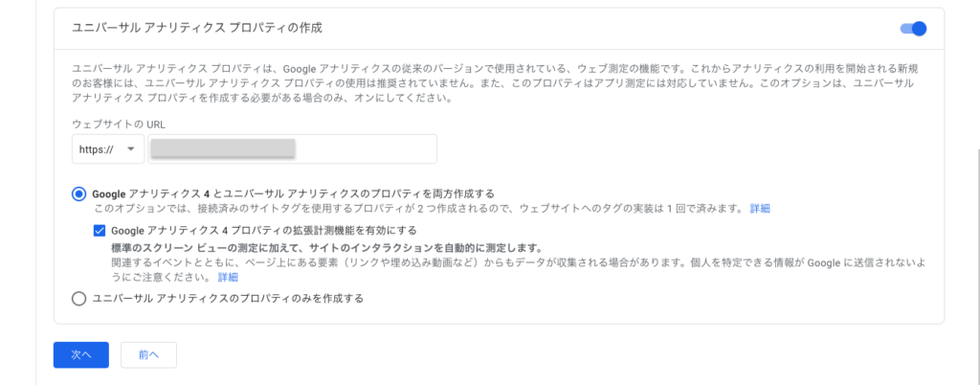Open 詳細 link below the enhanced measurement notice
The image size is (980, 385).
point(228,277)
